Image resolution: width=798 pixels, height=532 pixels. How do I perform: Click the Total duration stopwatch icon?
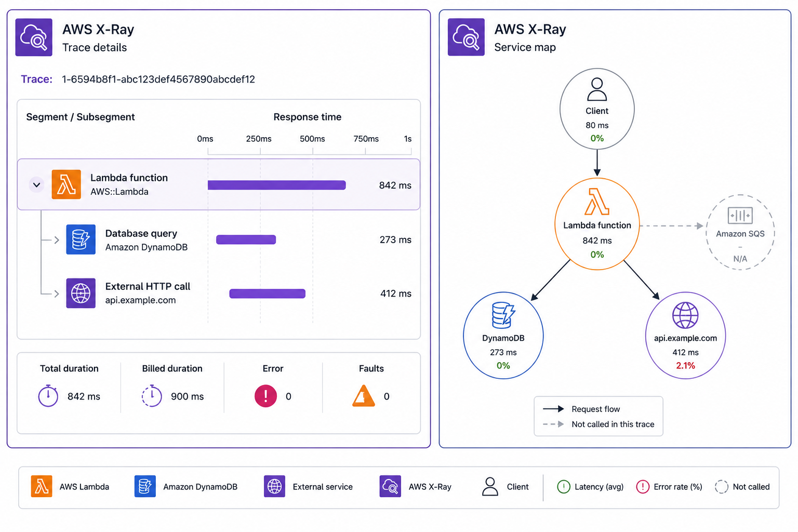pos(48,396)
